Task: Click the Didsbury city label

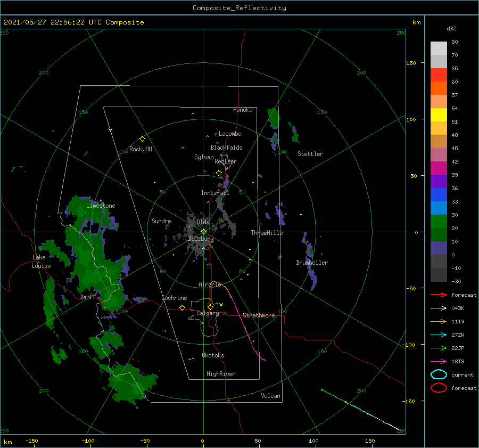Action: (x=201, y=239)
